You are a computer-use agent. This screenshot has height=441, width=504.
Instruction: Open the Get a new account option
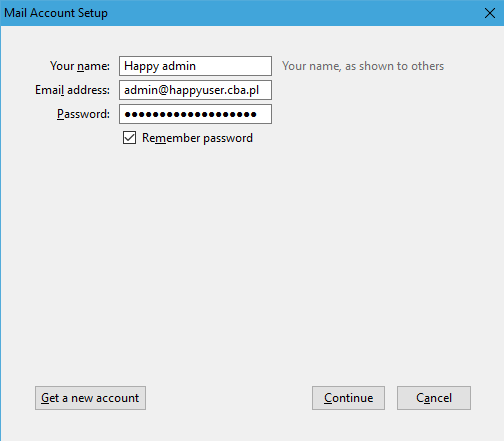pyautogui.click(x=90, y=398)
